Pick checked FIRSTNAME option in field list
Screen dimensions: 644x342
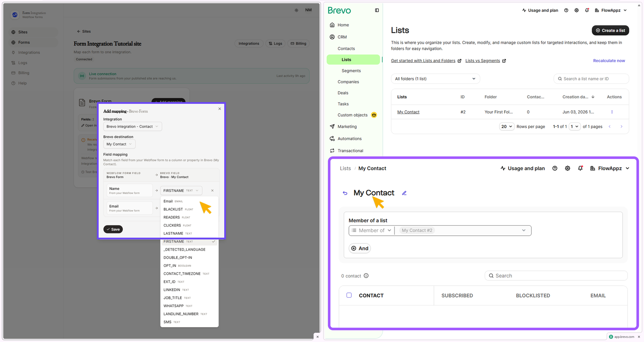pyautogui.click(x=189, y=241)
